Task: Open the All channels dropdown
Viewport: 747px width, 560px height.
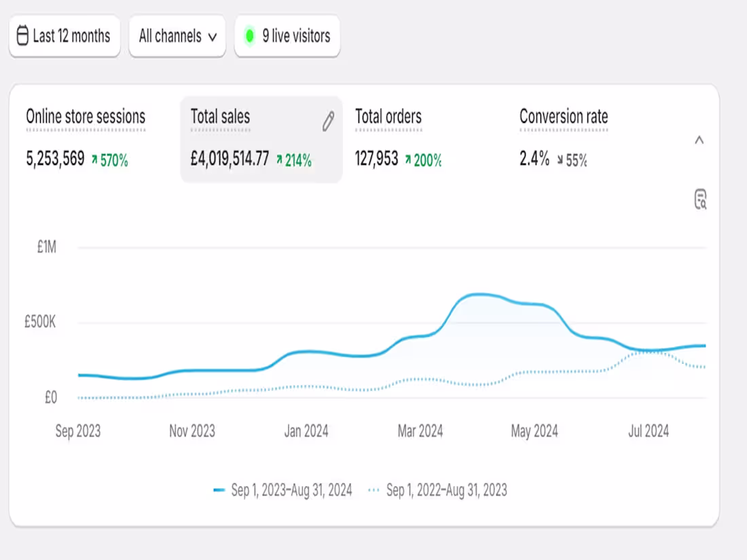Action: [177, 36]
